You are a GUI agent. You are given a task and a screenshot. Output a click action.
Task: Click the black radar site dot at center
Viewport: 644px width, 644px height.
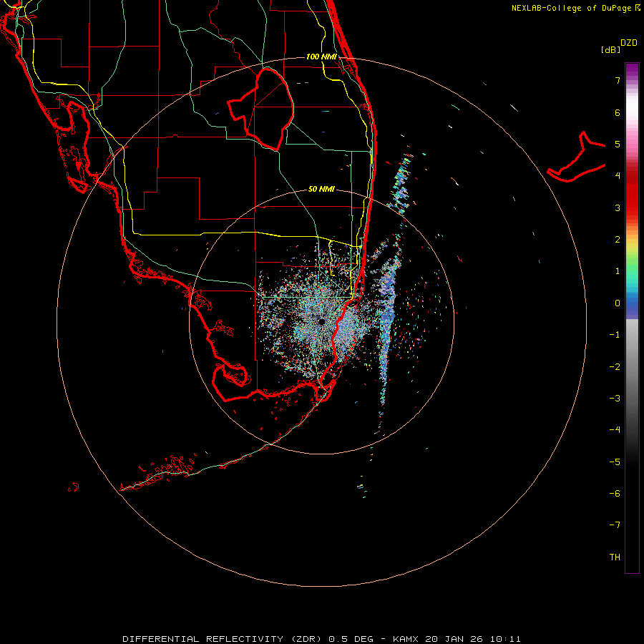click(x=321, y=321)
